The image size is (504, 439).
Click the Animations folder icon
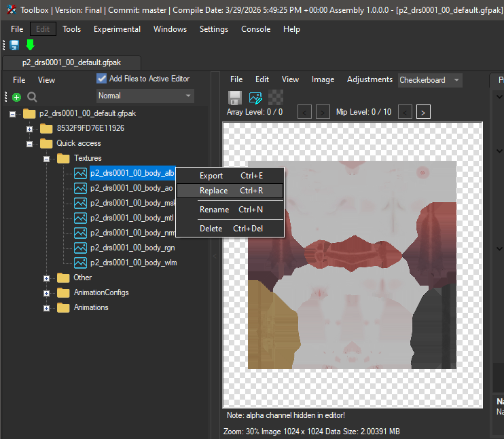[x=63, y=307]
